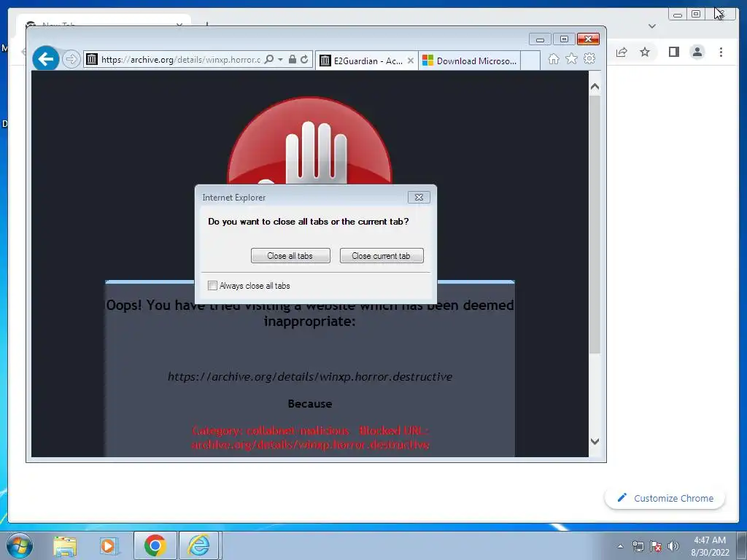Click volume speaker tray icon
747x560 pixels.
(x=673, y=546)
